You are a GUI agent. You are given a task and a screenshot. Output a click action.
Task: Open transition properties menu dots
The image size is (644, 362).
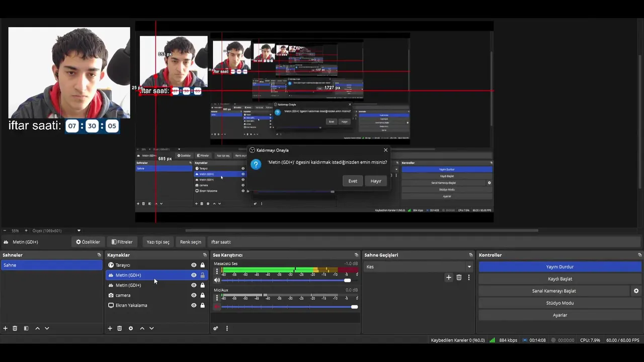point(469,277)
